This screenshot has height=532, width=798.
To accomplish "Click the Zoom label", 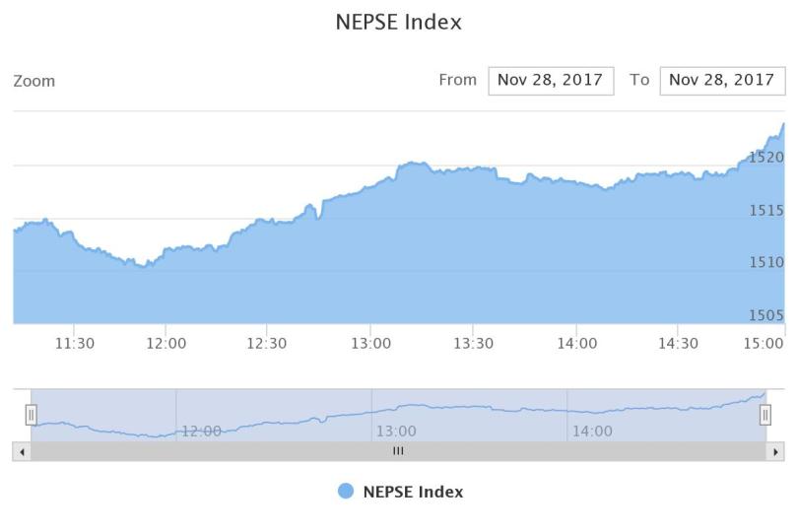I will click(x=34, y=81).
